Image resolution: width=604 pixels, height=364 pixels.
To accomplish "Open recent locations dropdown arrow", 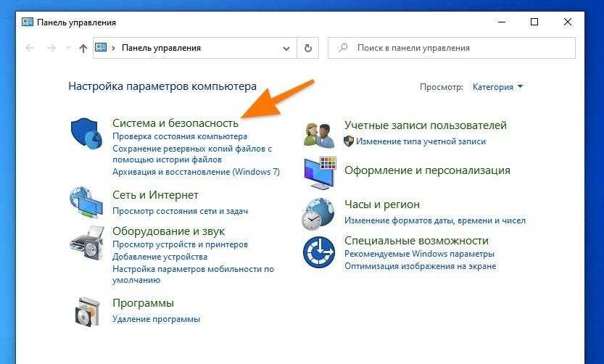I will [x=67, y=49].
